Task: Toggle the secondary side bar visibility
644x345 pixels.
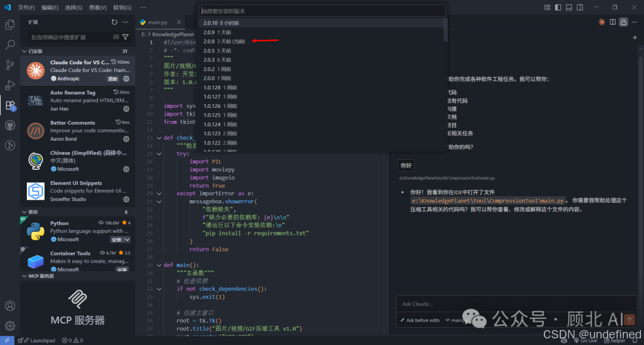Action: click(578, 7)
